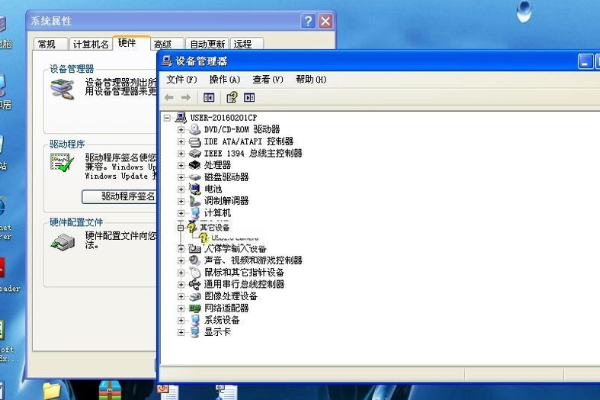The width and height of the screenshot is (600, 400).
Task: Select the 声音、视频和游戏控制器 tree item
Action: click(x=252, y=260)
